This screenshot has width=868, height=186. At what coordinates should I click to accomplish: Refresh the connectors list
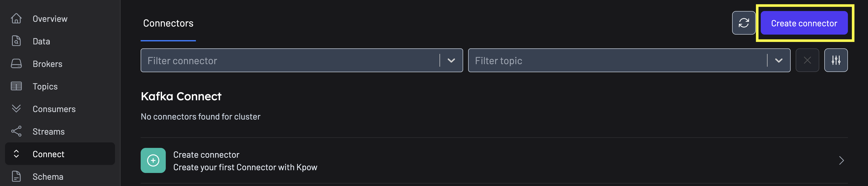click(744, 23)
